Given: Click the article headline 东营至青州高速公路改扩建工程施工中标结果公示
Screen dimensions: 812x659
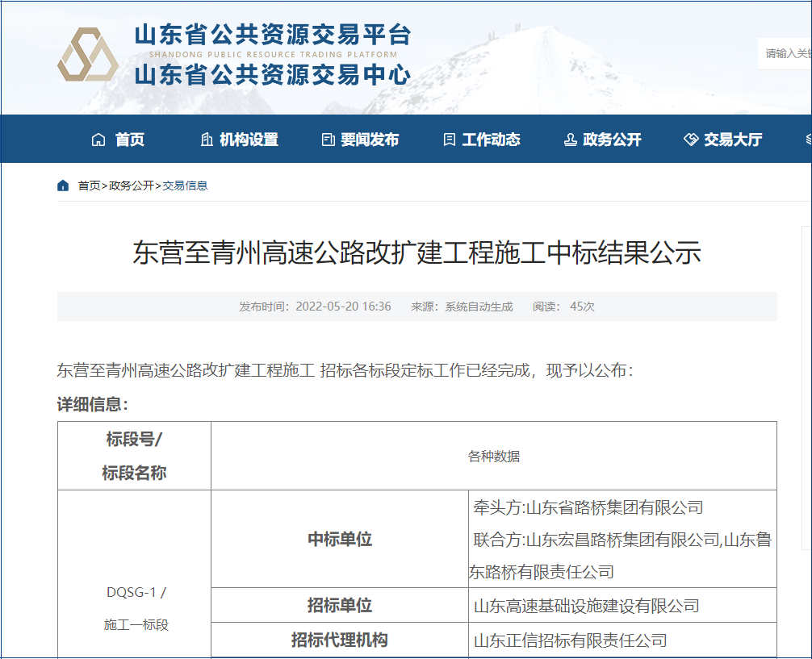Looking at the screenshot, I should click(x=416, y=252).
